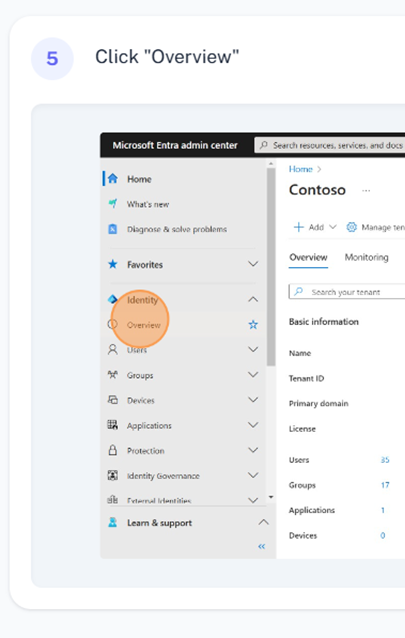Expand the Applications submenu chevron
405x638 pixels.
click(253, 425)
